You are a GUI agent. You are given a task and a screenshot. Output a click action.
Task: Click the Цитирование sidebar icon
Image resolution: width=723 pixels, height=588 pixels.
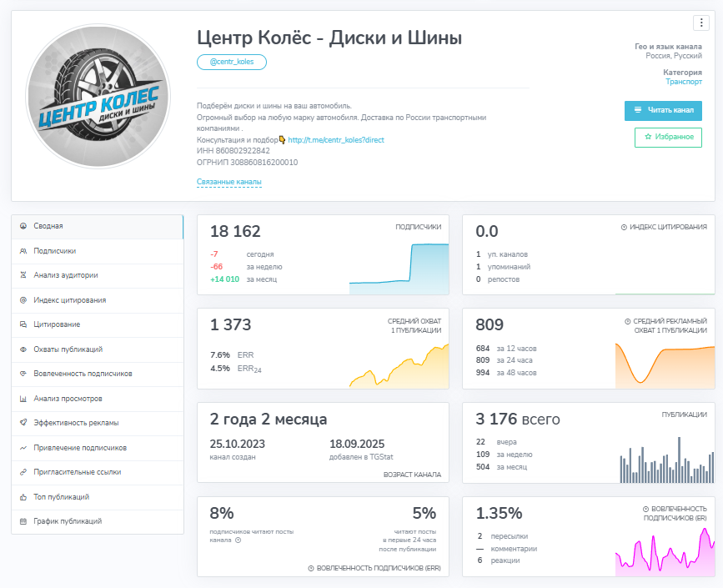[x=23, y=324]
